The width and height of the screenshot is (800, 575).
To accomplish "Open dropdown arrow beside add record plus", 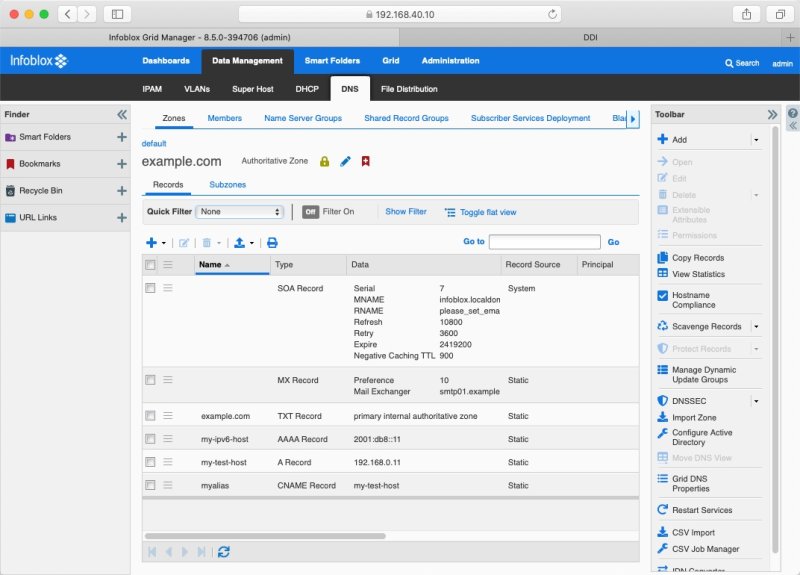I will point(164,243).
